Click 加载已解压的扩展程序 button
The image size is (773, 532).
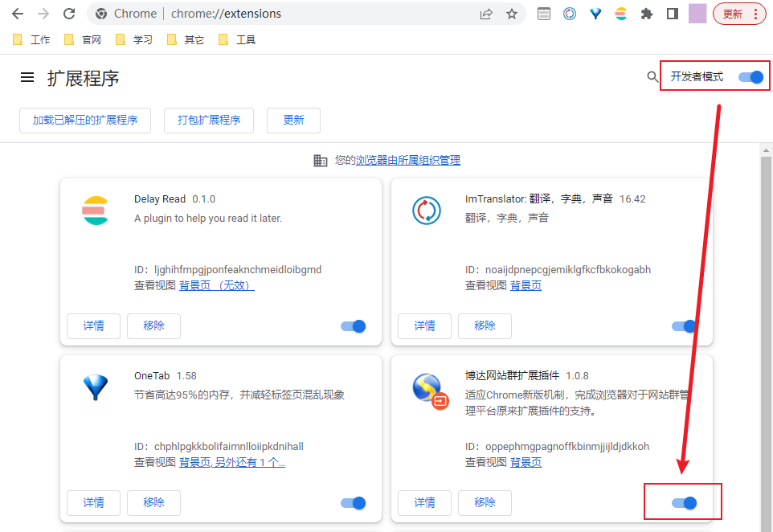[85, 121]
